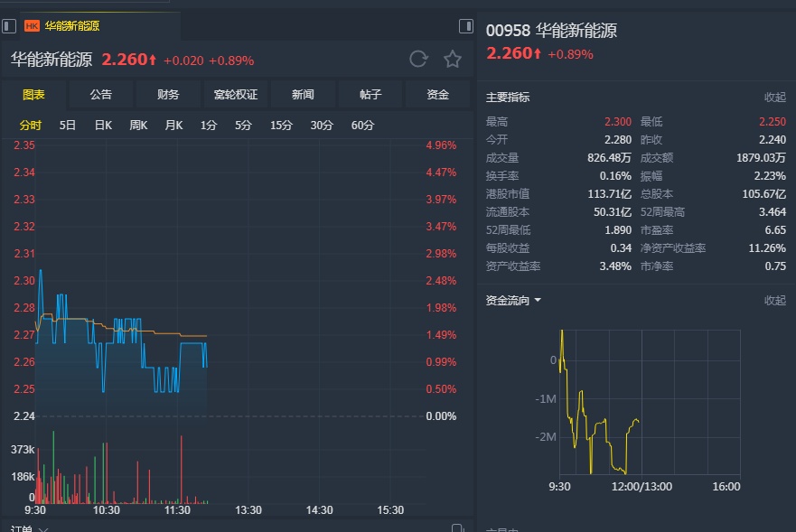This screenshot has height=532, width=796.
Task: Click the price change +0.020 in chart header
Action: (x=183, y=61)
